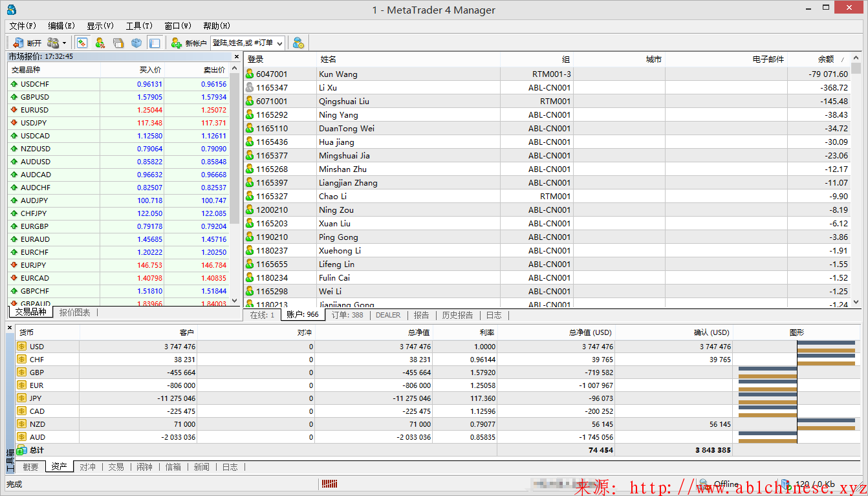Switch to the 概要 toolbox tab

[30, 467]
